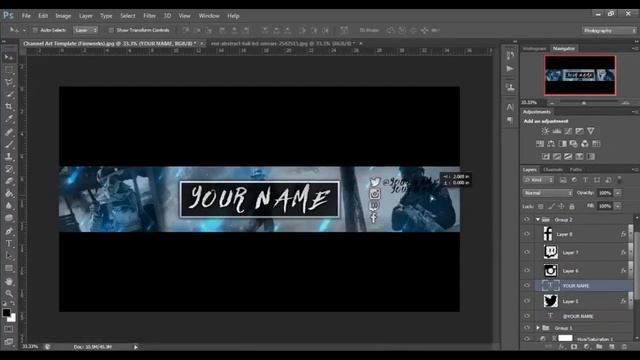The image size is (640, 360).
Task: Switch to second document tab
Action: click(x=282, y=43)
